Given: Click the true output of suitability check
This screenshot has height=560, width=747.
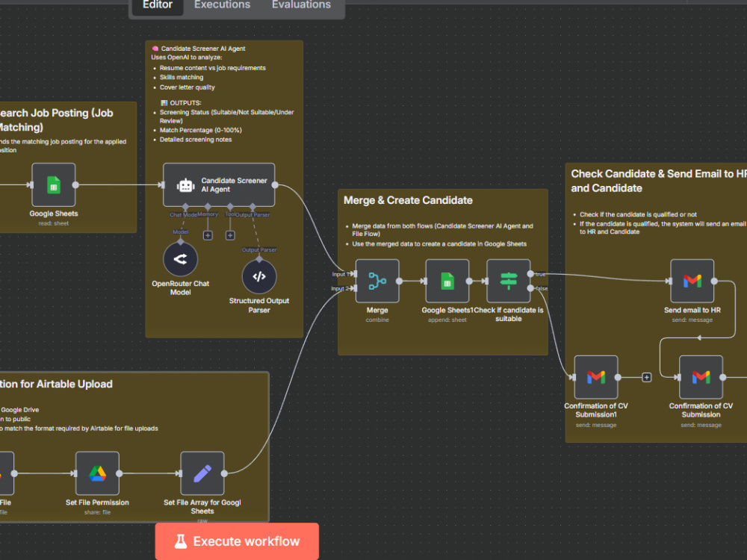Looking at the screenshot, I should (530, 274).
